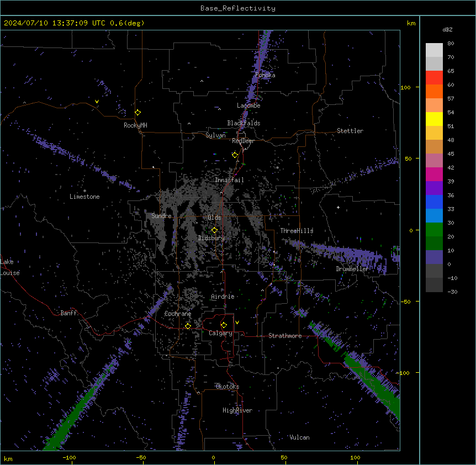Select the Okotoks town label
The image size is (476, 465).
(x=228, y=387)
